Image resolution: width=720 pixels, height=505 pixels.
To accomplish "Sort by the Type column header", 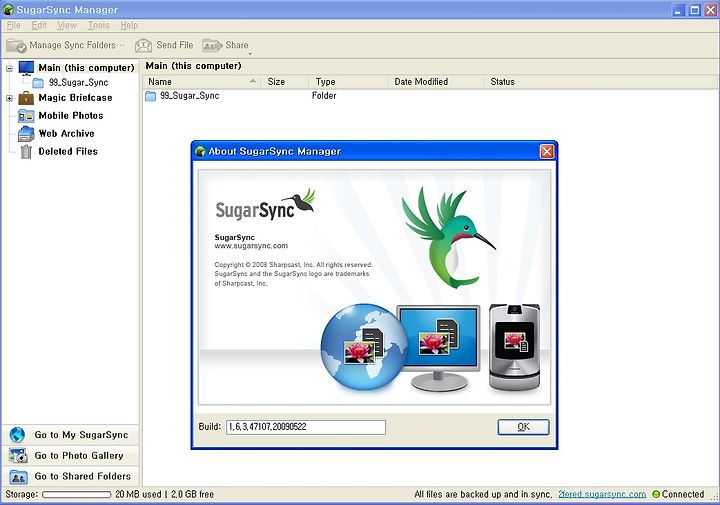I will pyautogui.click(x=349, y=82).
